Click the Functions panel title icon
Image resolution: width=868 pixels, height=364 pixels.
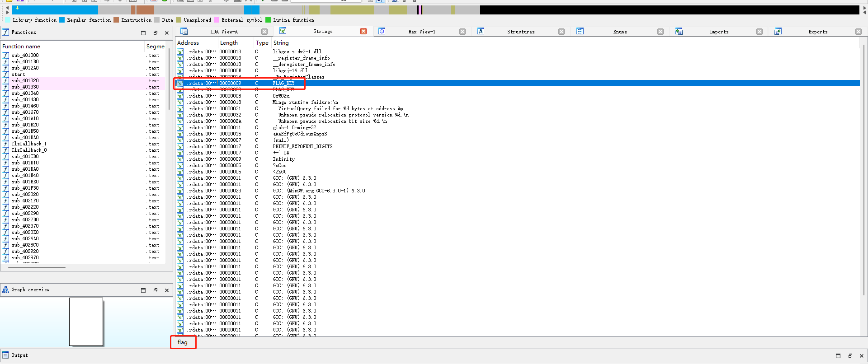pos(5,32)
